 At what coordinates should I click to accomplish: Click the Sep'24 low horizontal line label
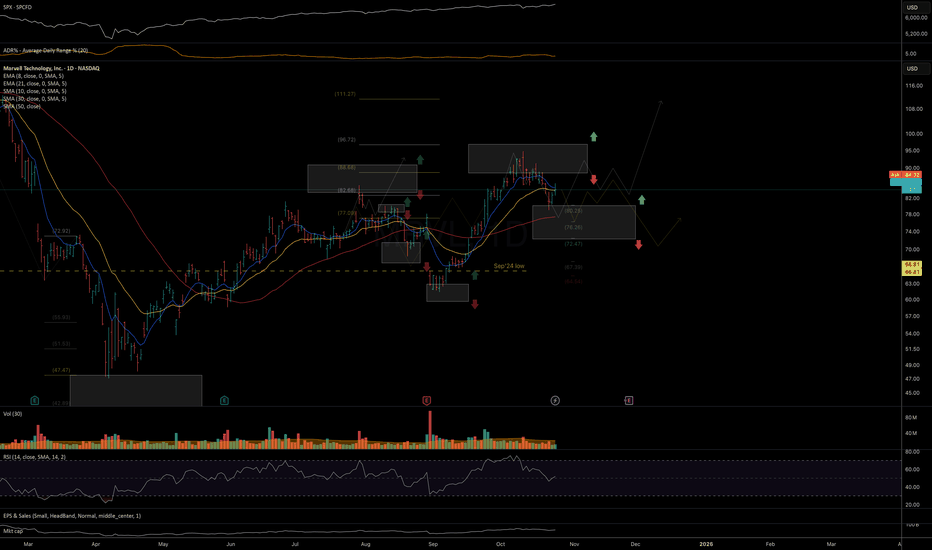point(510,267)
